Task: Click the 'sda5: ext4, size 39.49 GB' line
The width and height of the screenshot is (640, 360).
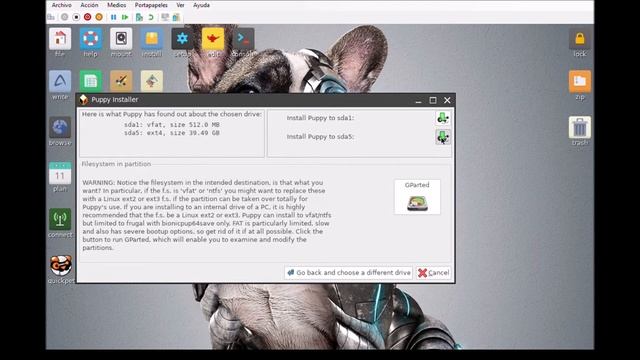Action: [x=171, y=133]
